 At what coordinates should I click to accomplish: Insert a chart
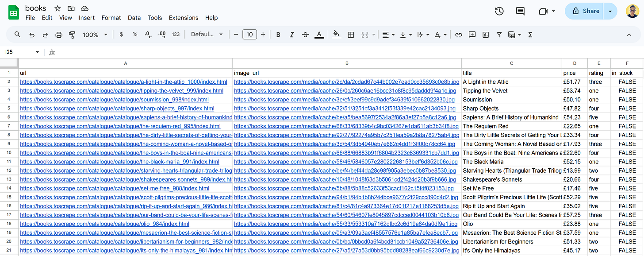pyautogui.click(x=486, y=35)
